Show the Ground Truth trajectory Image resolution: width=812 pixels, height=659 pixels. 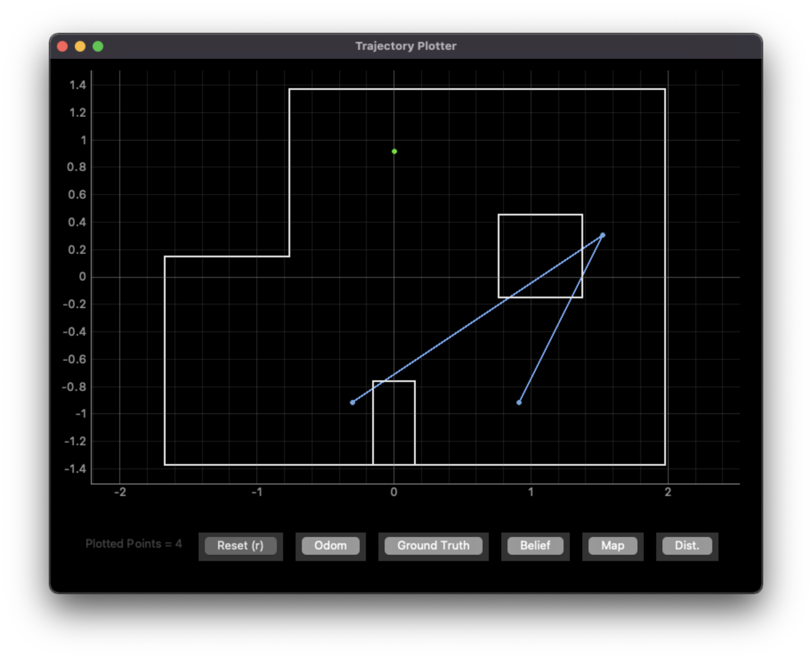tap(433, 545)
